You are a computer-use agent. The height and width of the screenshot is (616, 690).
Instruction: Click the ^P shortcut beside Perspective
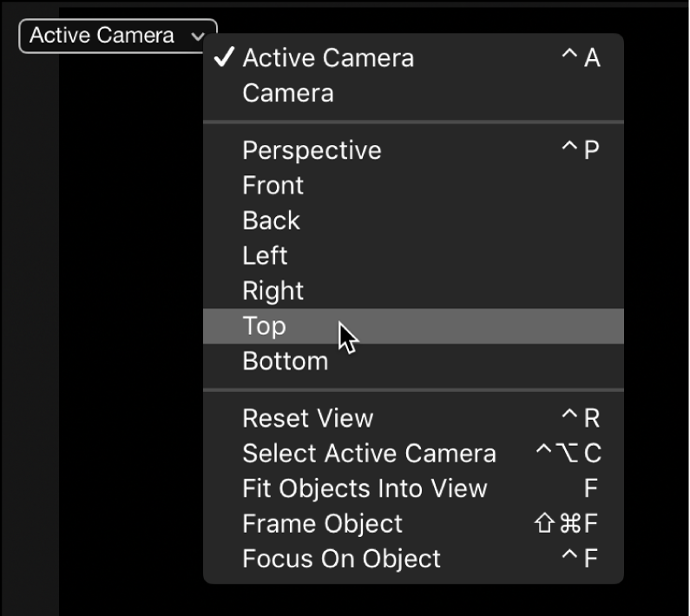581,150
